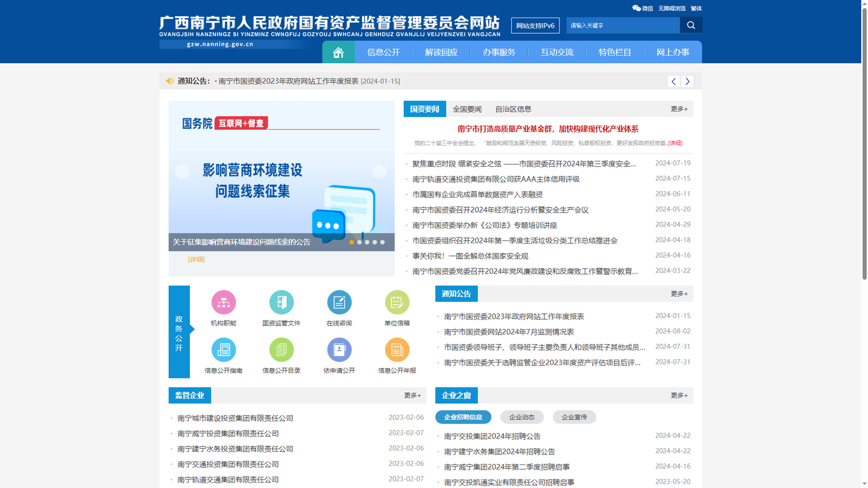
Task: Open scrolling notice 2023年政府网站工作年度报表
Action: [288, 81]
